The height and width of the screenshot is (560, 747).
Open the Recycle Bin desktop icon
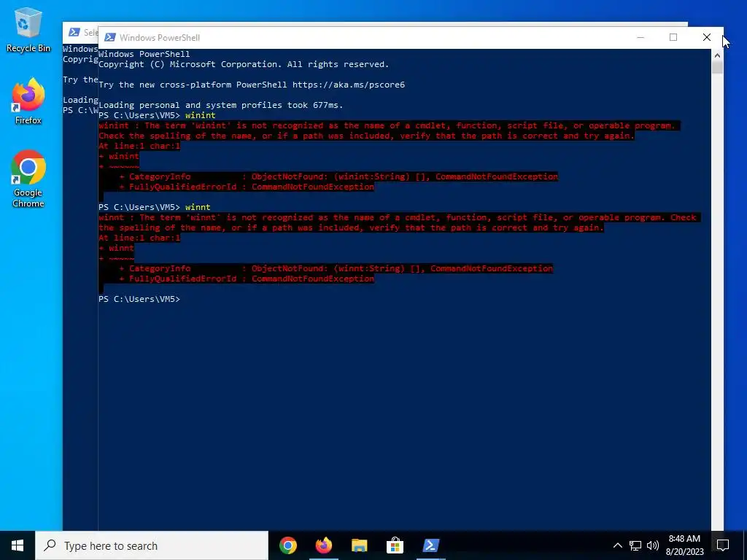28,30
